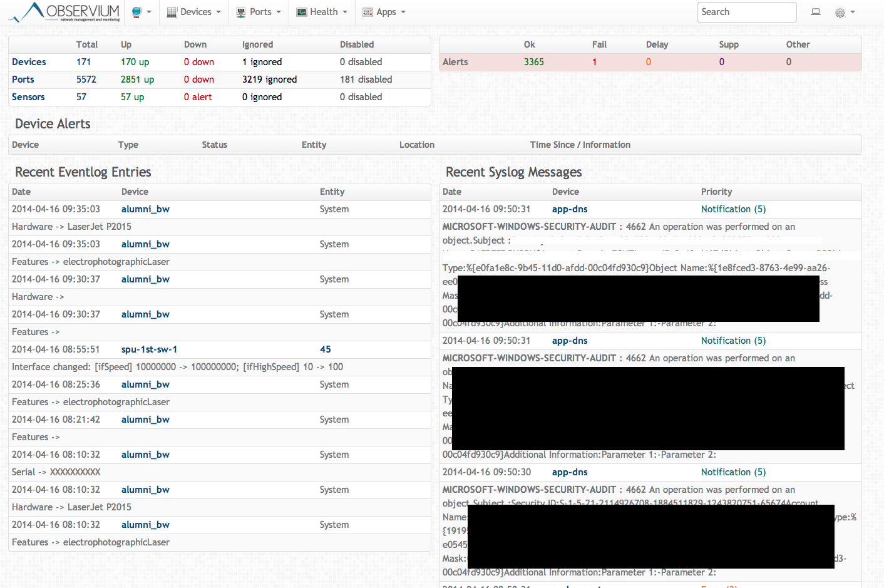Open the Apps menu
884x588 pixels.
(x=388, y=12)
